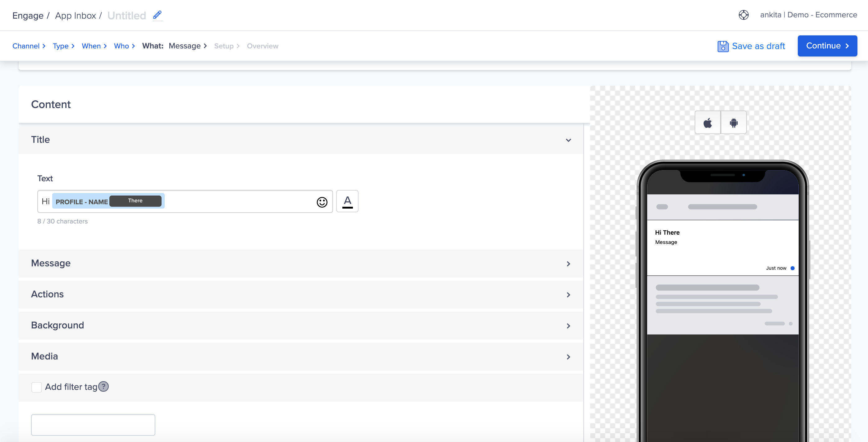Expand the Background section

pos(568,326)
